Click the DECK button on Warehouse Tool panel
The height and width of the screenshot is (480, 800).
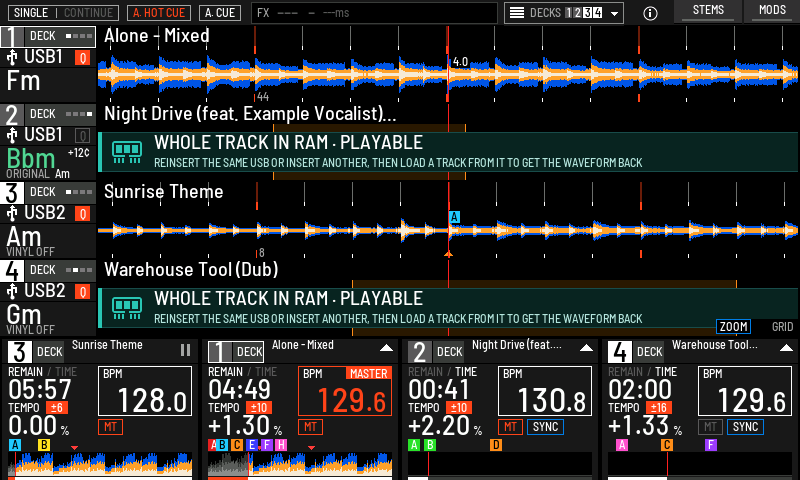pyautogui.click(x=649, y=351)
